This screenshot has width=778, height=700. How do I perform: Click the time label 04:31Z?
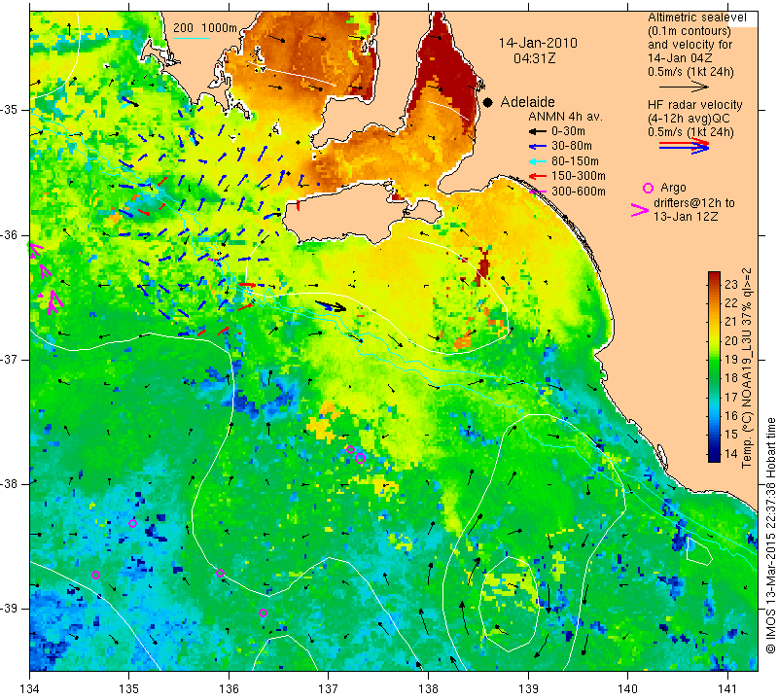[534, 58]
